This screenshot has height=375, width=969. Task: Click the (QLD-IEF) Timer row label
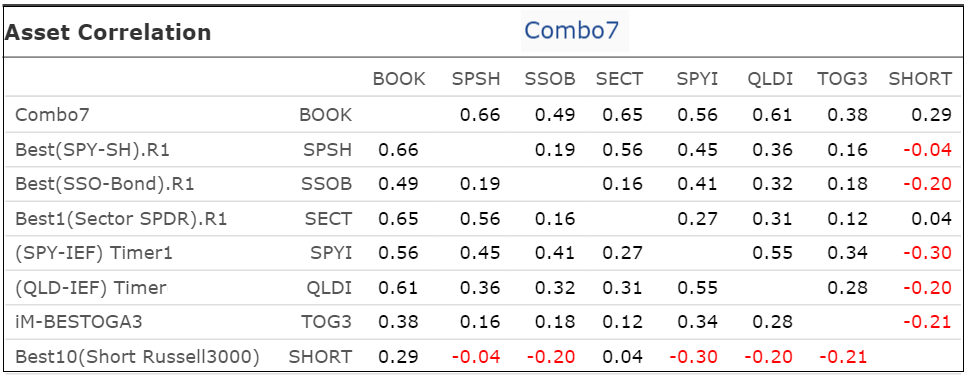91,288
